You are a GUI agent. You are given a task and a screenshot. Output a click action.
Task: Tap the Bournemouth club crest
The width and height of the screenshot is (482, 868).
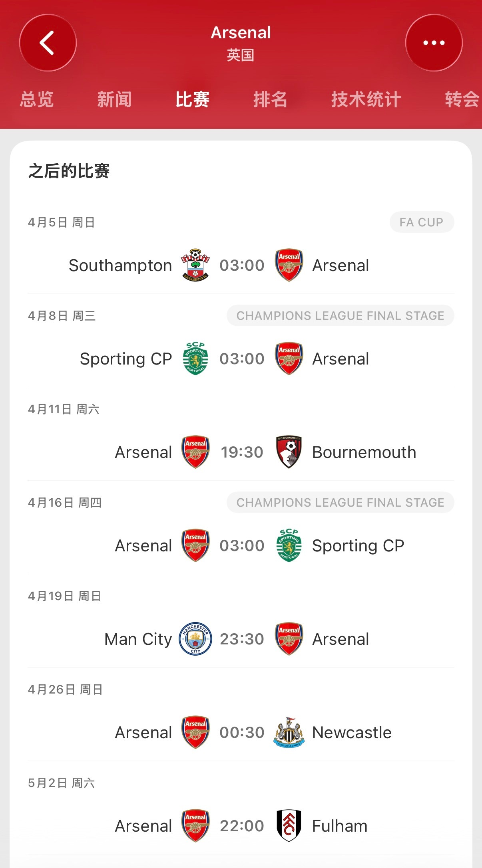[289, 452]
